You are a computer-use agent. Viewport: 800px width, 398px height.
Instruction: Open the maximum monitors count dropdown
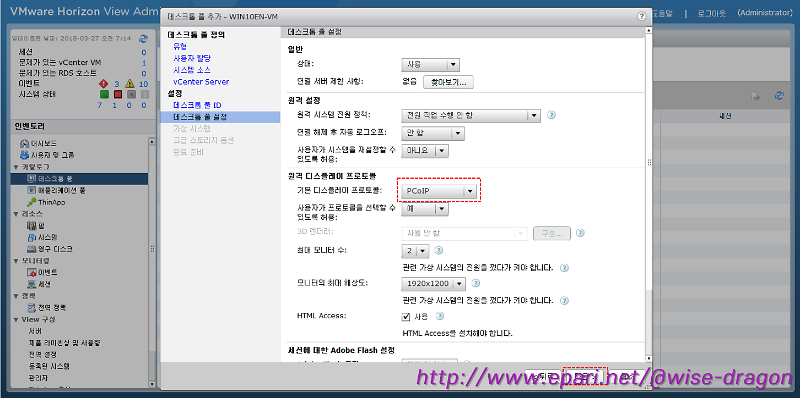415,251
